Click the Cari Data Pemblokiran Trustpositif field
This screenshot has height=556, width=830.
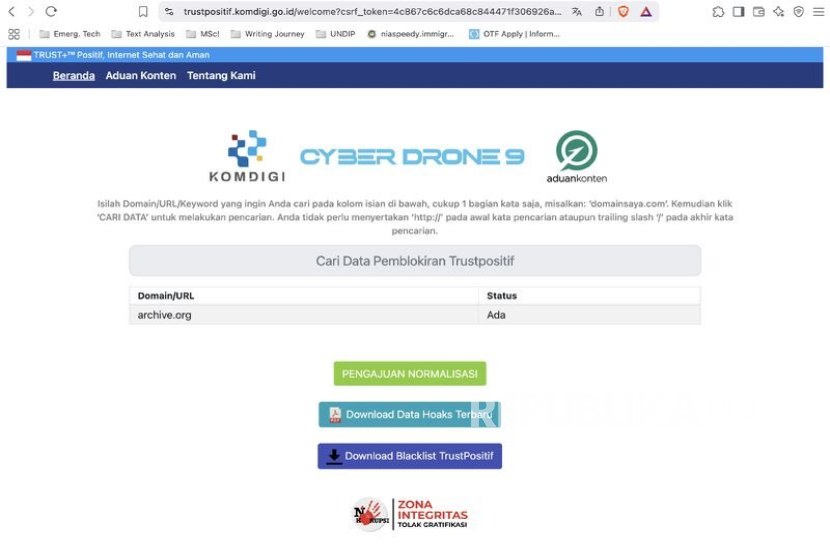(415, 261)
